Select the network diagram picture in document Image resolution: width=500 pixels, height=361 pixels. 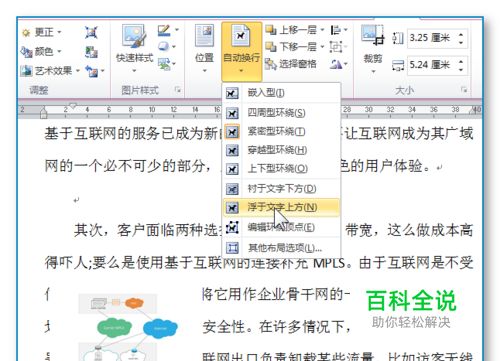coord(128,327)
